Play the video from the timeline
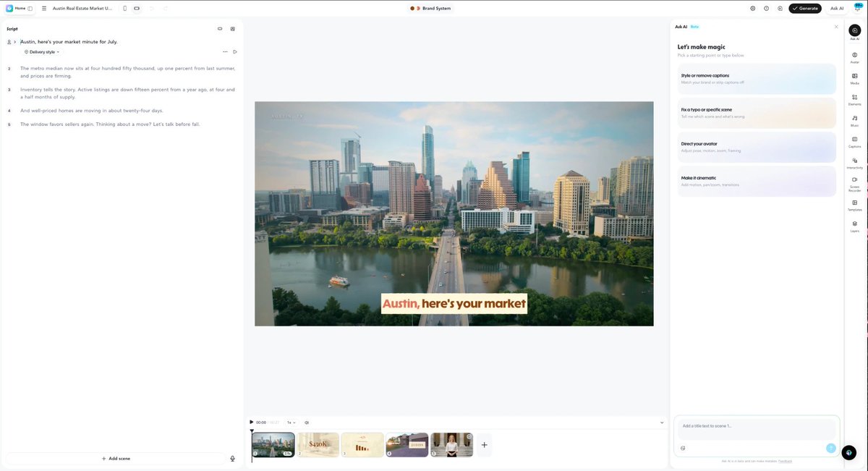Viewport: 868px width, 471px height. click(252, 423)
